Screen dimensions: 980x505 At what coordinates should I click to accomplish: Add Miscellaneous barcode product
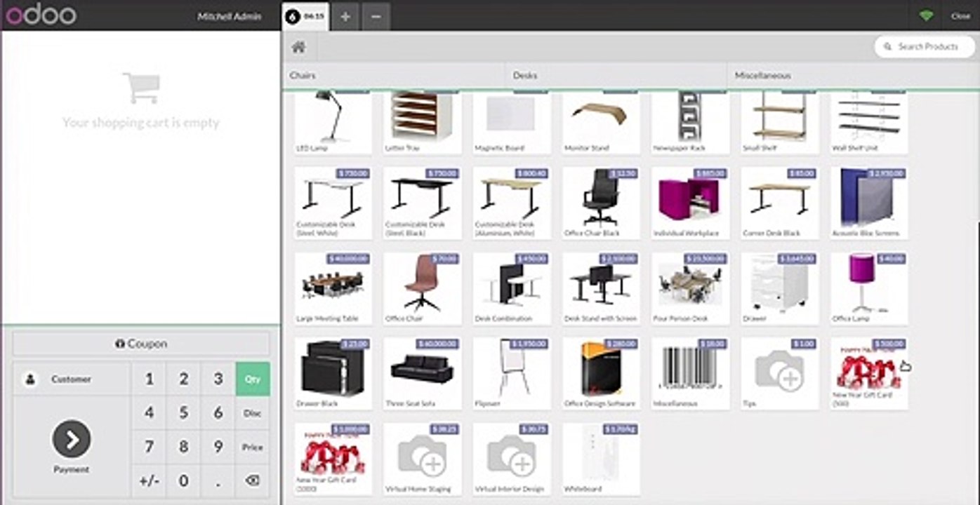[x=690, y=374]
